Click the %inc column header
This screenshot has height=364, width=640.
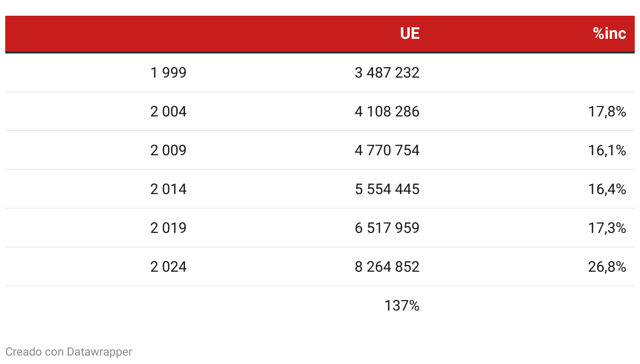tap(609, 34)
